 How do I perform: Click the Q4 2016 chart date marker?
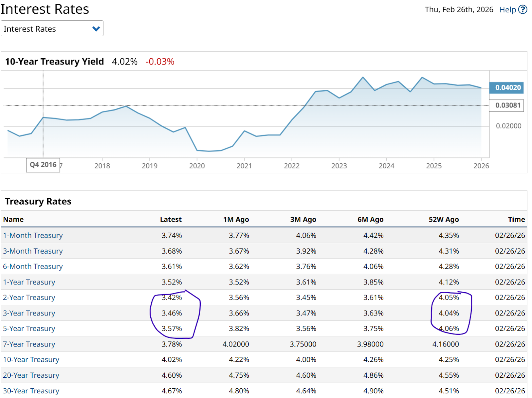pos(43,165)
